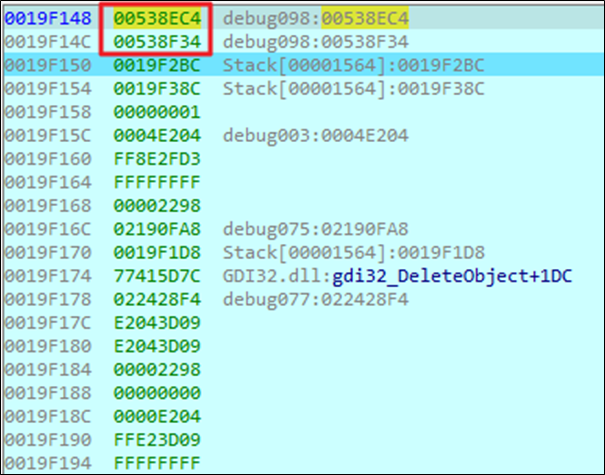Open the debug077:022428F4 reference
605x475 pixels.
[316, 299]
